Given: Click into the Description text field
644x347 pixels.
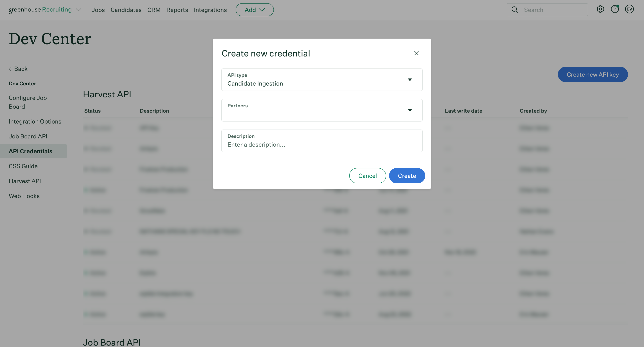Looking at the screenshot, I should tap(322, 144).
